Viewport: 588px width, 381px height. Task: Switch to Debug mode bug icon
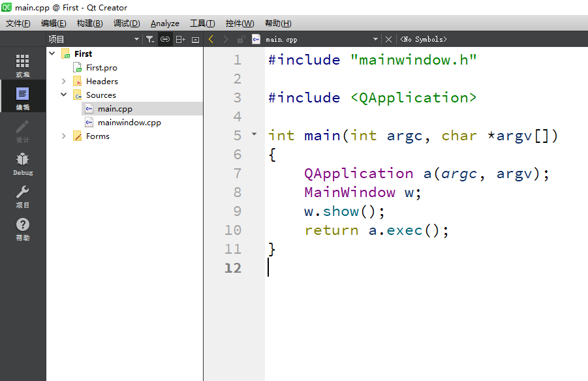click(22, 159)
